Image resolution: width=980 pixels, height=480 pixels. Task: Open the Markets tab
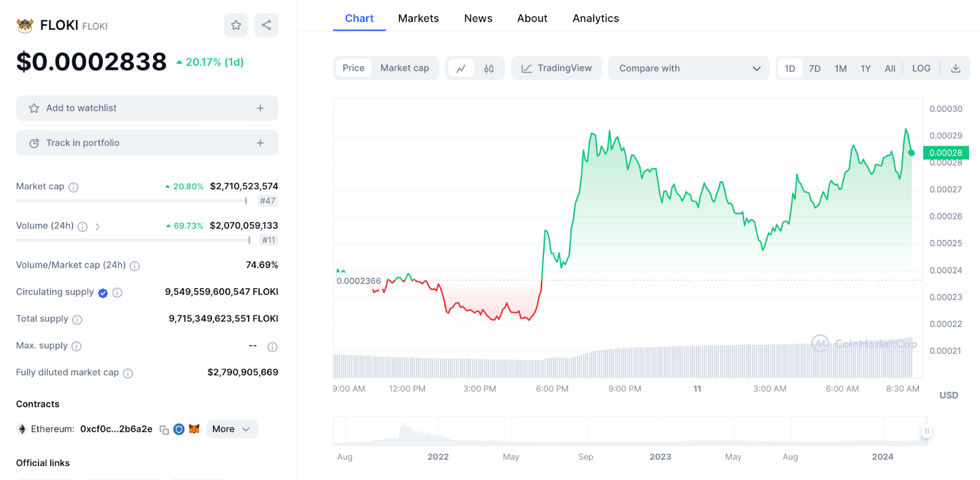(x=418, y=18)
